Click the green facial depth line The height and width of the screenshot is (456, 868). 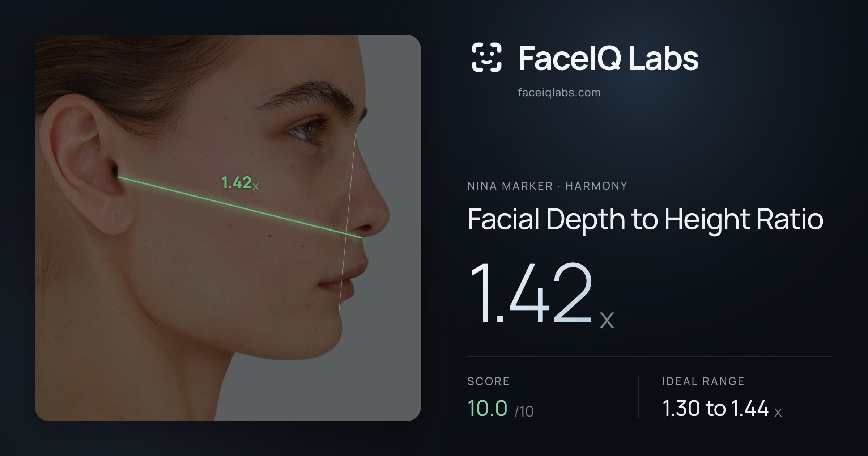pyautogui.click(x=240, y=207)
